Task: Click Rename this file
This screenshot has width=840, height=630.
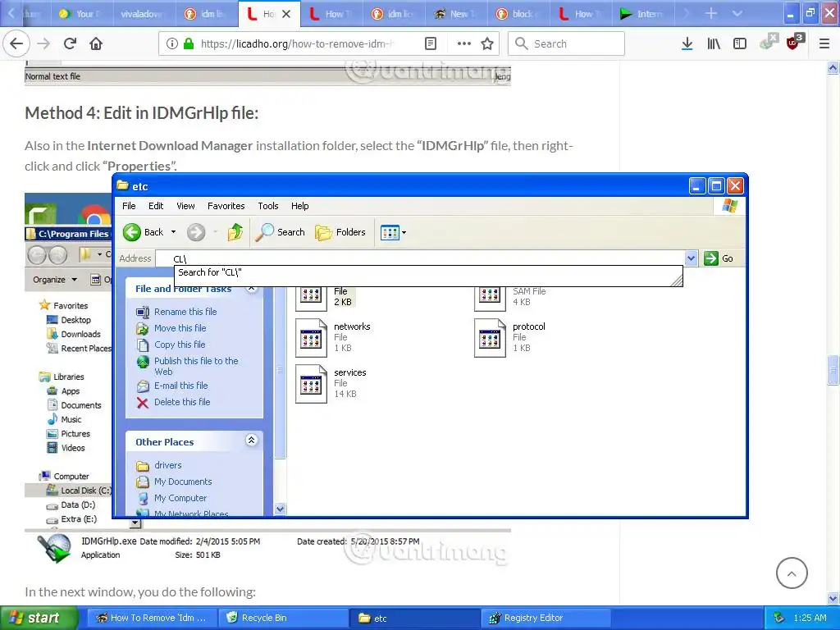Action: coord(185,312)
